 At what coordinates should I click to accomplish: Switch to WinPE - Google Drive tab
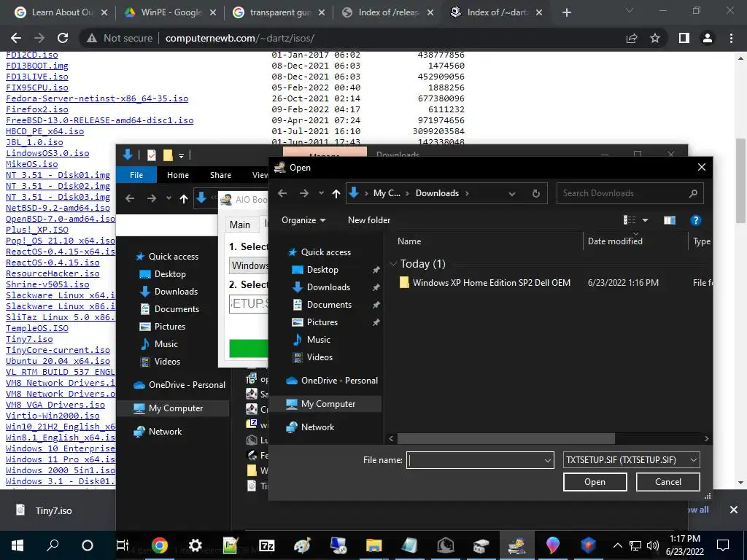click(170, 13)
